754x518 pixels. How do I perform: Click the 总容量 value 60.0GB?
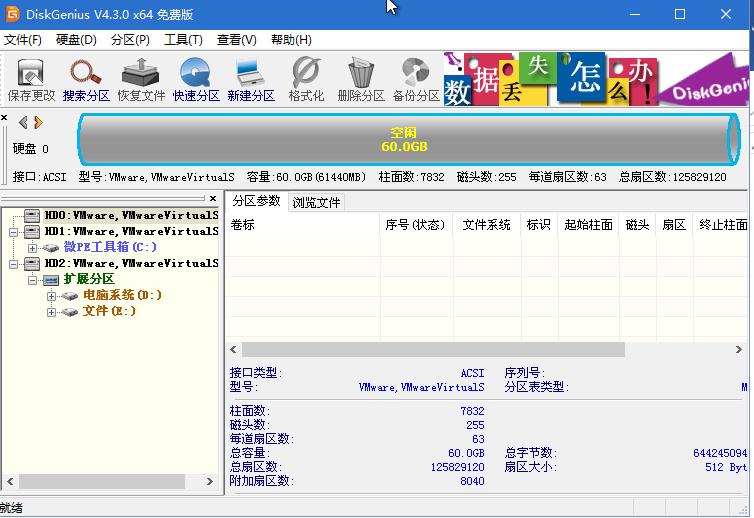point(466,453)
